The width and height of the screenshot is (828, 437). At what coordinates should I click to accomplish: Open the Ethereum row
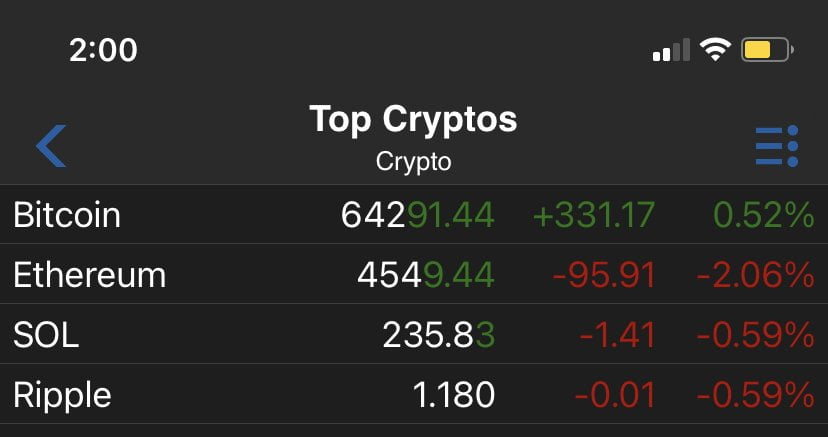[89, 275]
